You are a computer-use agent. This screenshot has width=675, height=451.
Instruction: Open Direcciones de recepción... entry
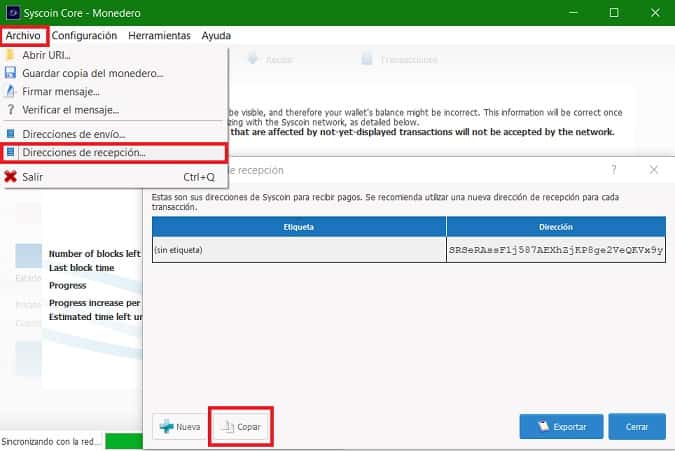(x=114, y=153)
